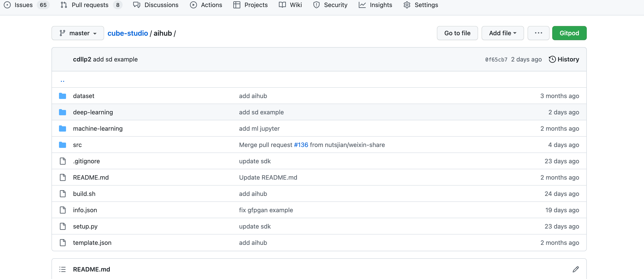644x279 pixels.
Task: Navigate to the cube-studio breadcrumb link
Action: [x=127, y=33]
